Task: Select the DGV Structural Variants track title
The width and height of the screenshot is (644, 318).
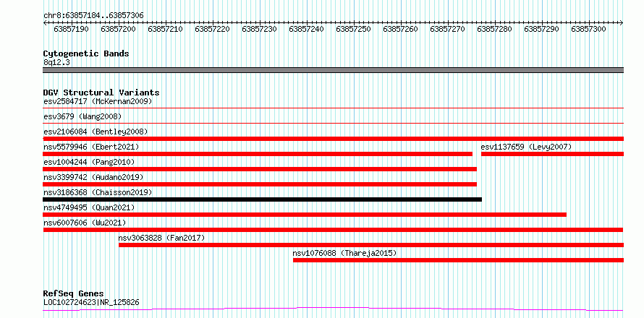Action: [x=101, y=93]
